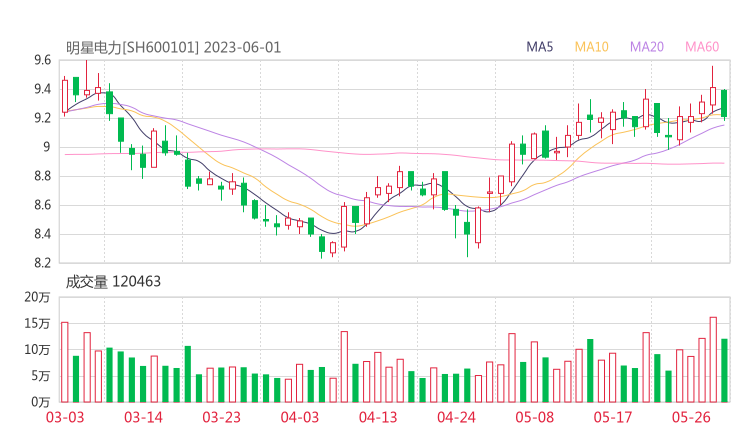This screenshot has width=740, height=440.
Task: Click the 10万 volume axis label
Action: pos(37,349)
